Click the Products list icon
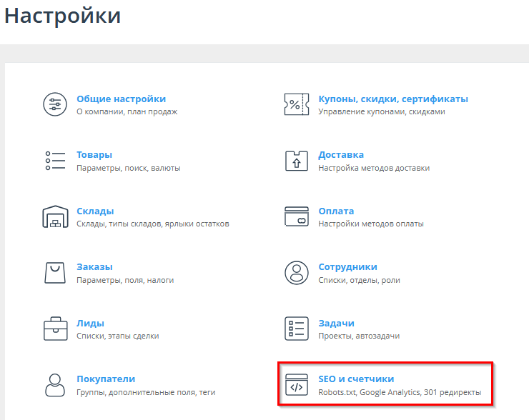Viewport: 529px width, 420px height. click(55, 161)
